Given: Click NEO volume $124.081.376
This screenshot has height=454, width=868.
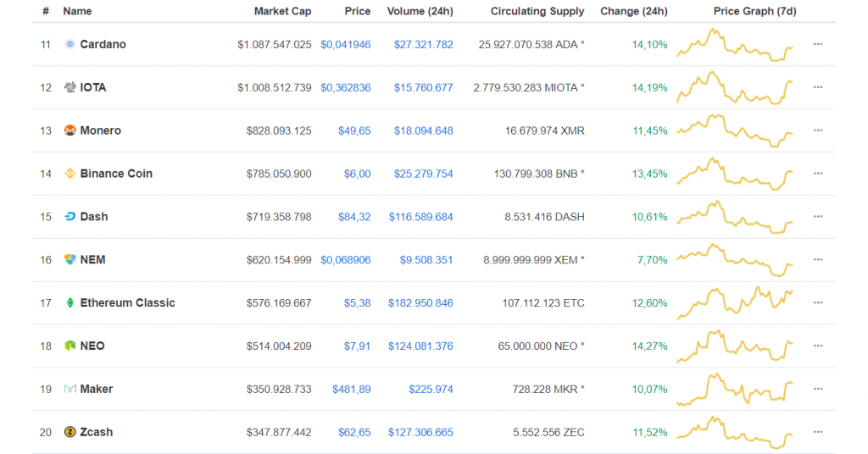Looking at the screenshot, I should [x=420, y=346].
